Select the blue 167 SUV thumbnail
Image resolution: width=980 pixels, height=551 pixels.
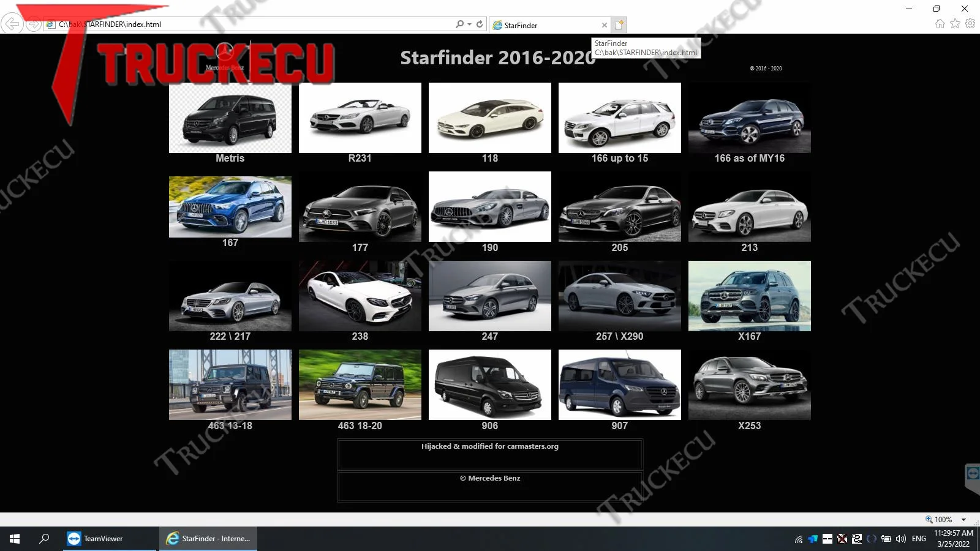point(230,207)
